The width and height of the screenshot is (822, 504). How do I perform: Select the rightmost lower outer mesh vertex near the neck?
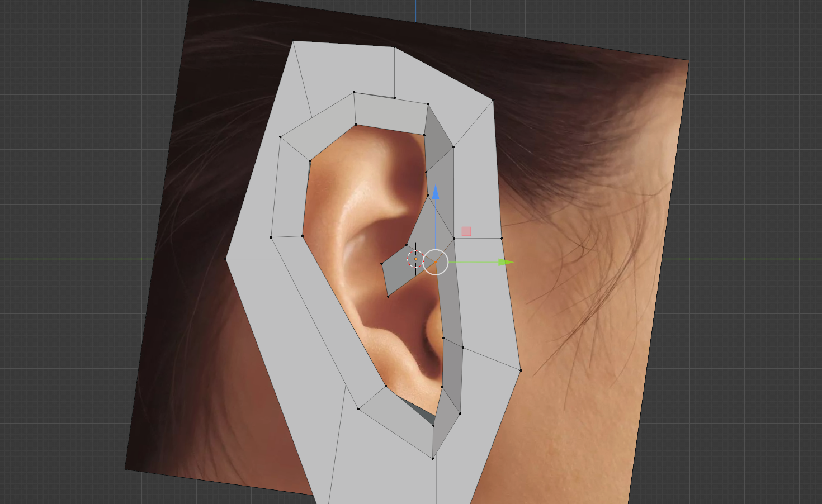click(x=521, y=370)
